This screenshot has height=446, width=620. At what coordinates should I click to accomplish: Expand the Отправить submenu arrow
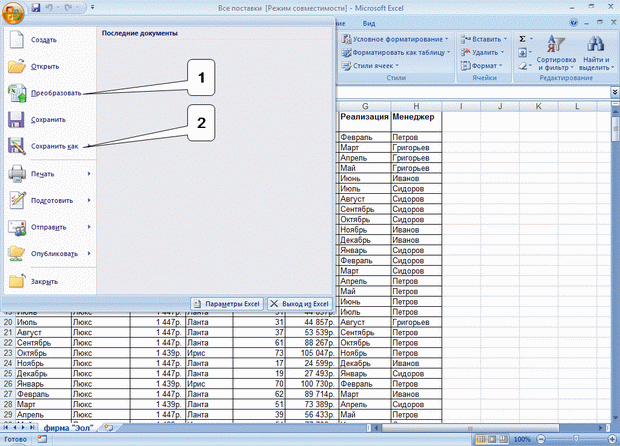click(89, 227)
